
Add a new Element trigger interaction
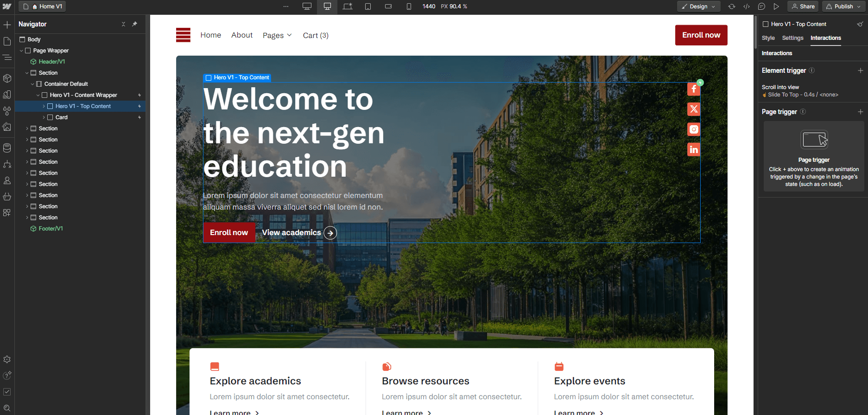860,70
